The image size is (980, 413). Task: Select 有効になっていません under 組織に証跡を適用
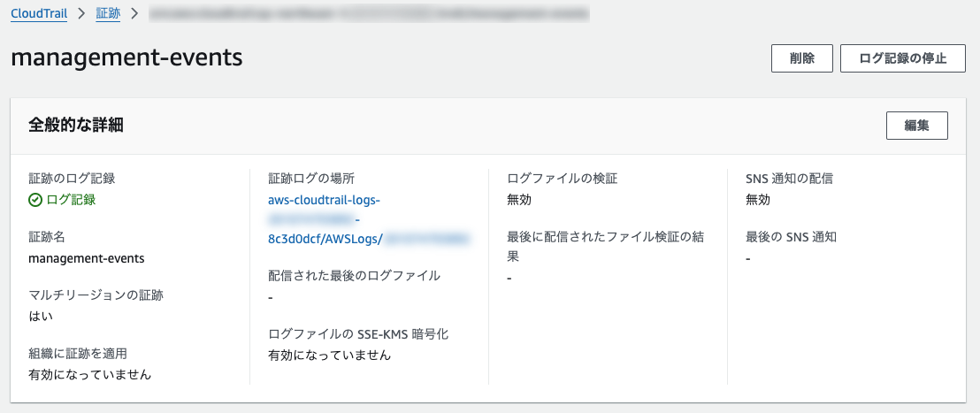pyautogui.click(x=89, y=375)
